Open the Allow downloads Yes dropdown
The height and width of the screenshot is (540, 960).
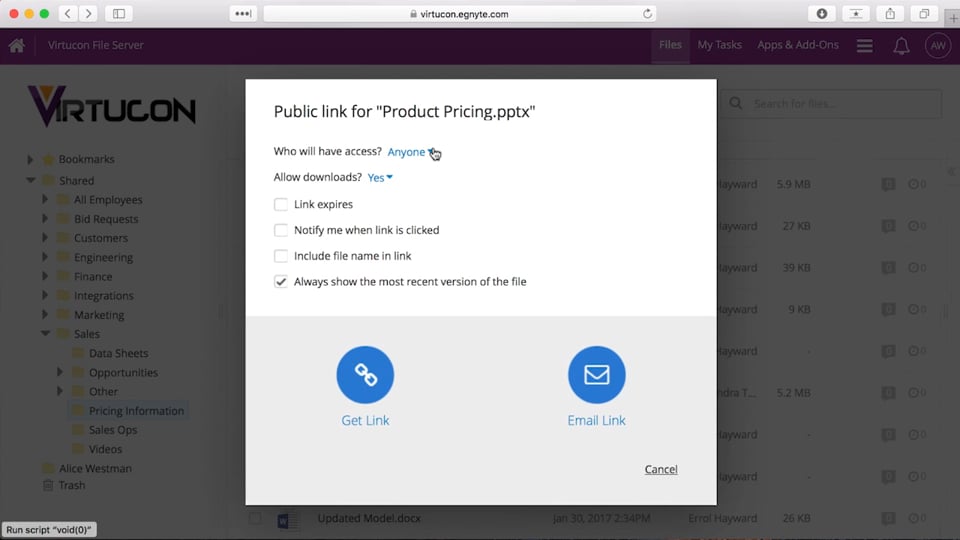(380, 178)
